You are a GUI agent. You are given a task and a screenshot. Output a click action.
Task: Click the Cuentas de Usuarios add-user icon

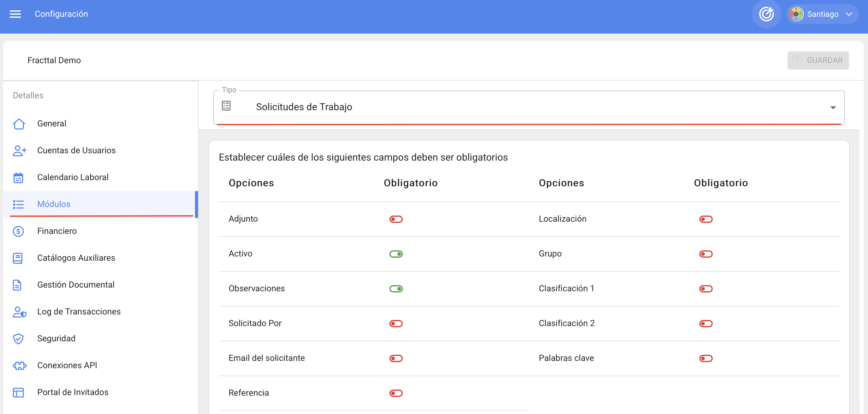click(x=19, y=151)
